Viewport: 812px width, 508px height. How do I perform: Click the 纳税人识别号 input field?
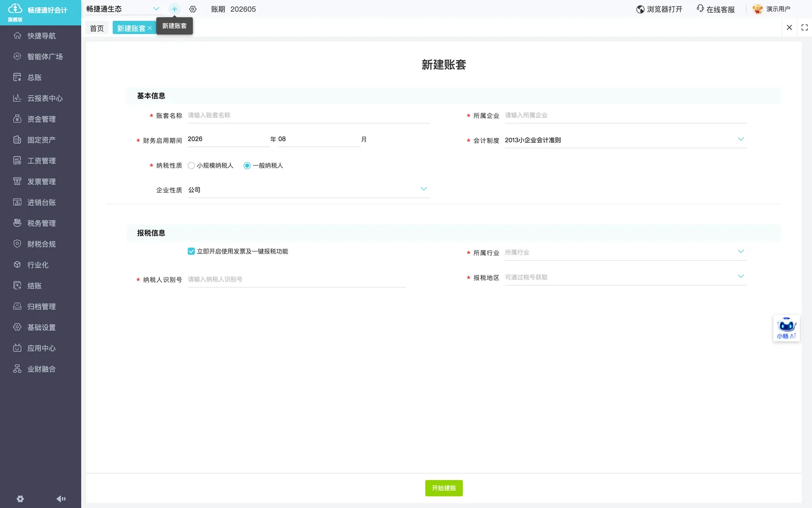(296, 279)
